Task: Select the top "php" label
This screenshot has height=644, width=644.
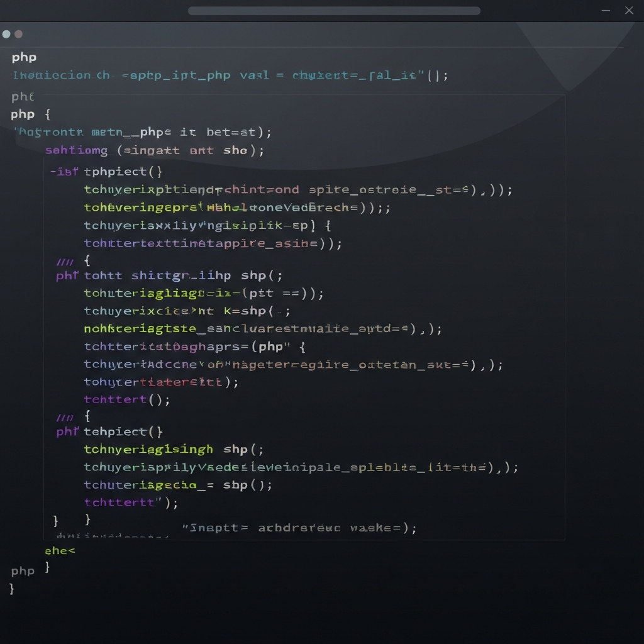Action: pos(24,57)
